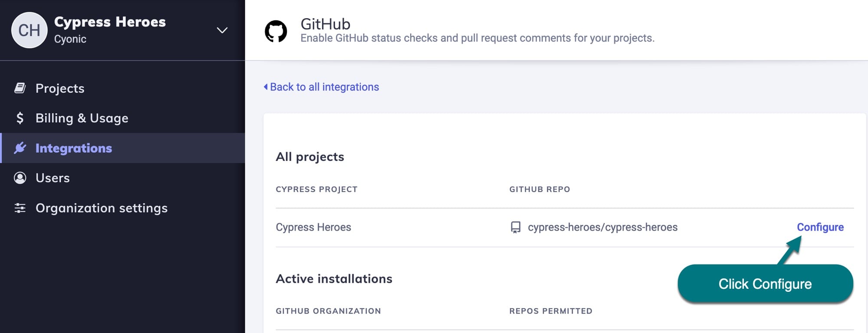Open the Cypress Heroes organization name
This screenshot has height=333, width=868.
pos(110,22)
